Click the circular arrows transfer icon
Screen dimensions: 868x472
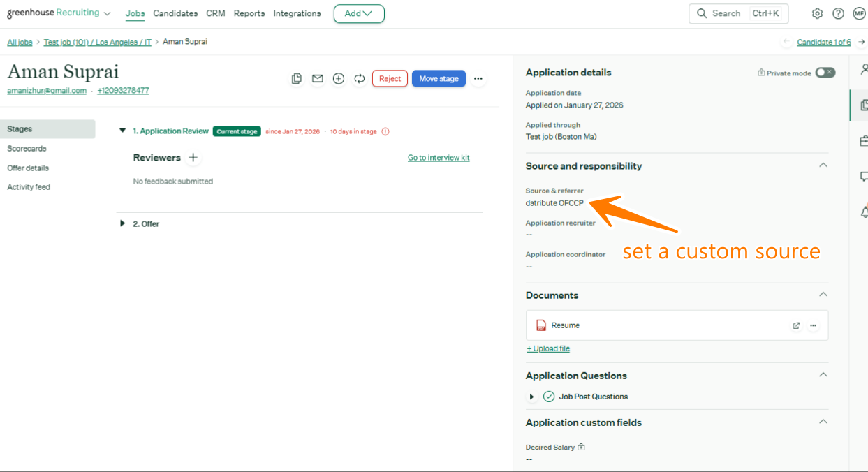360,79
